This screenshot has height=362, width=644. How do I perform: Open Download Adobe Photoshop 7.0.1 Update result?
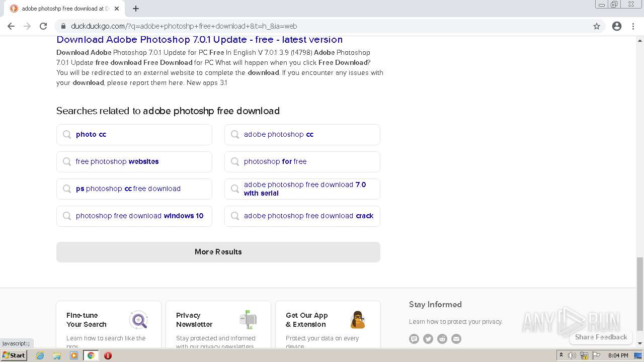click(199, 39)
